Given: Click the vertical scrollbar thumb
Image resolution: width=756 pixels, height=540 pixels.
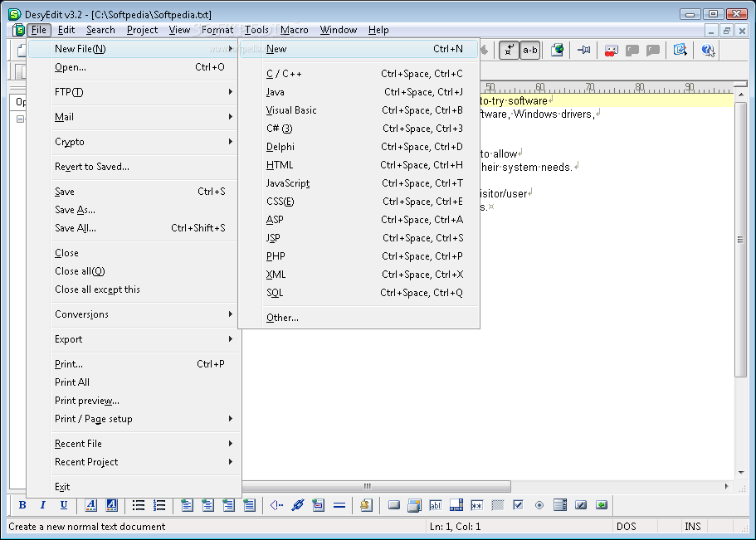Looking at the screenshot, I should pos(740,239).
